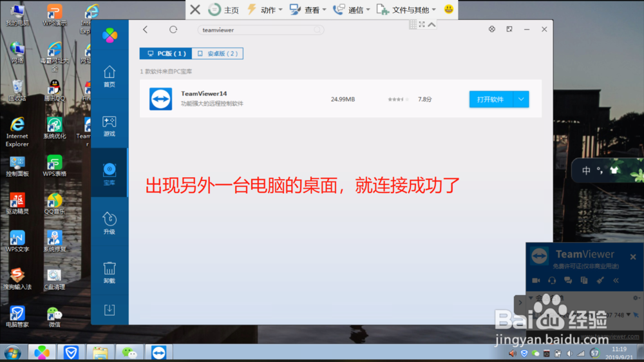Open 宝库 library in store sidebar
The image size is (644, 362).
tap(109, 174)
